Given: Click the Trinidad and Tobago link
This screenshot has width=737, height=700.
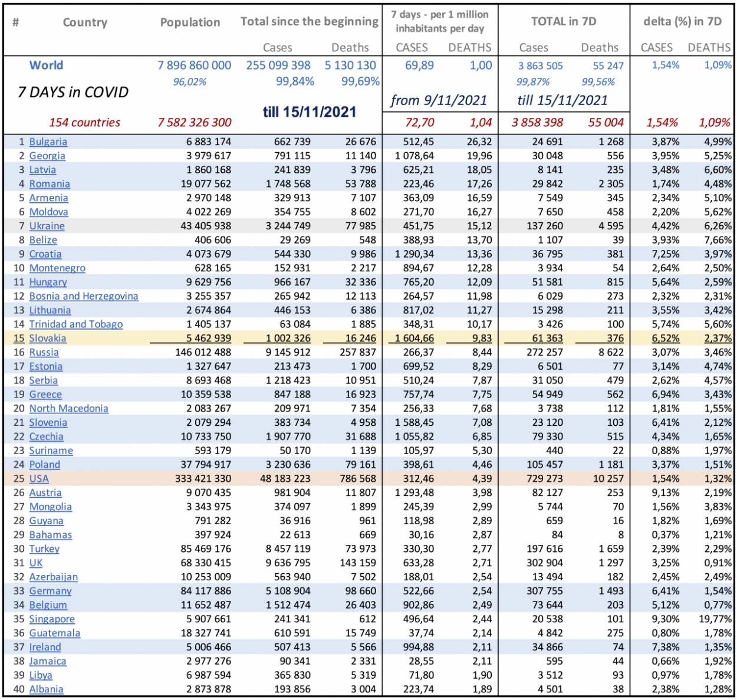Looking at the screenshot, I should click(75, 324).
